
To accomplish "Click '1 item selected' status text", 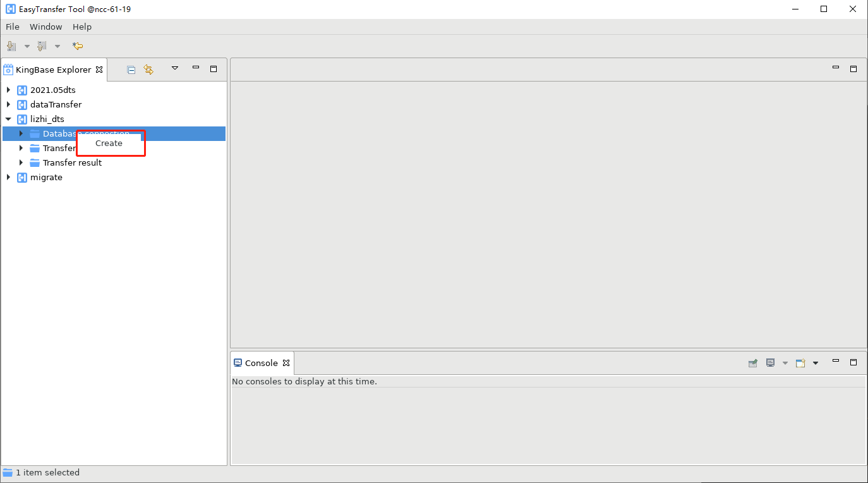I will tap(48, 472).
